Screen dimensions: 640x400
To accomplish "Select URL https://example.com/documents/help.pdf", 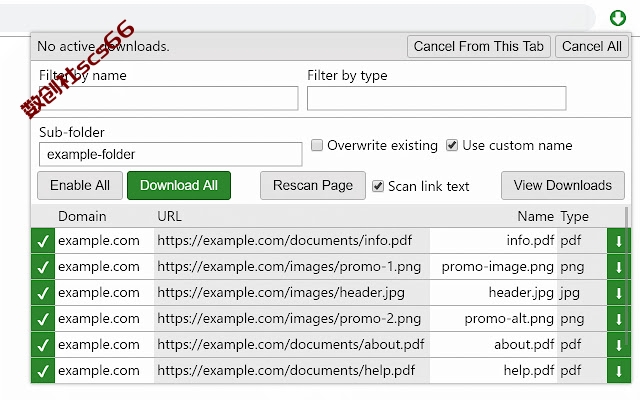I will point(286,371).
